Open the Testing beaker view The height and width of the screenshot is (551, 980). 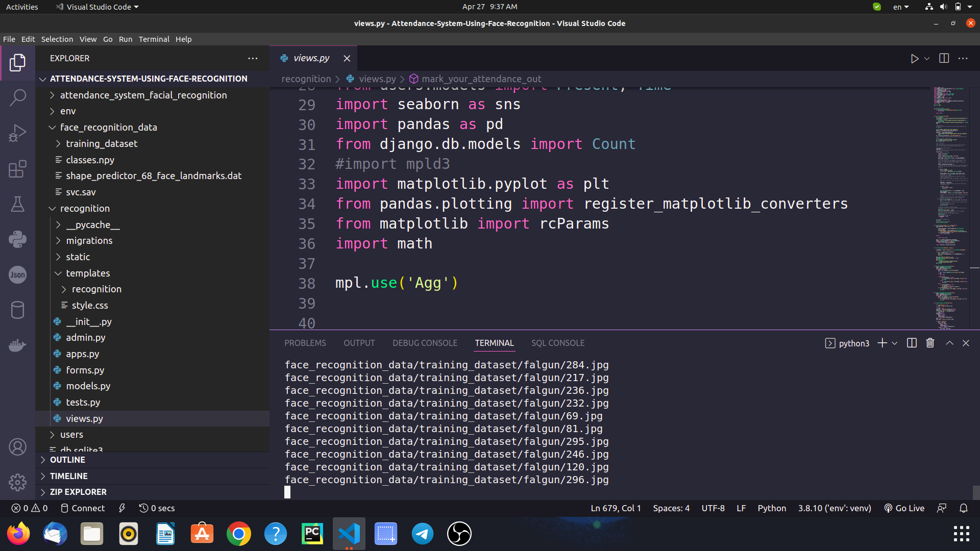[x=18, y=205]
